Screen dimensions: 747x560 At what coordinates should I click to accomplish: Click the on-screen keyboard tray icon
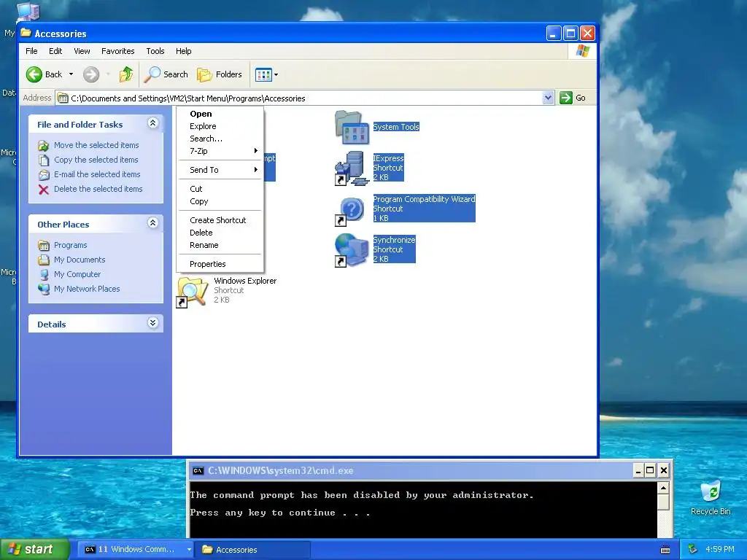(665, 550)
